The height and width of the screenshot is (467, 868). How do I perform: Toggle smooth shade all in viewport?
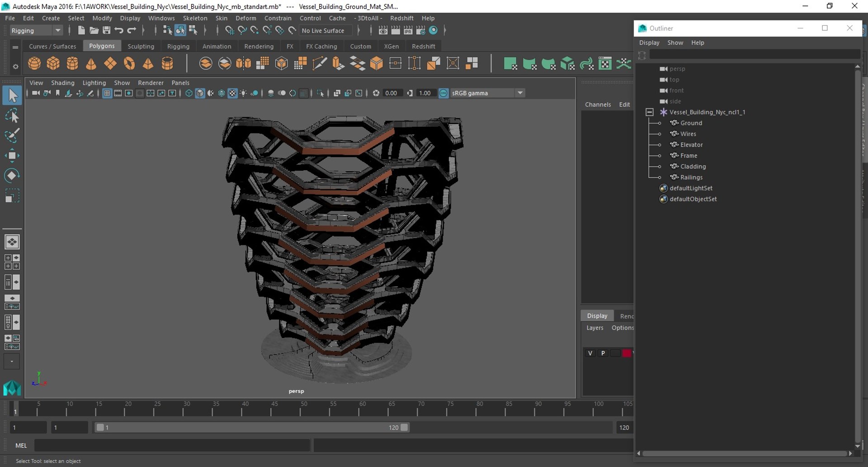[x=200, y=93]
